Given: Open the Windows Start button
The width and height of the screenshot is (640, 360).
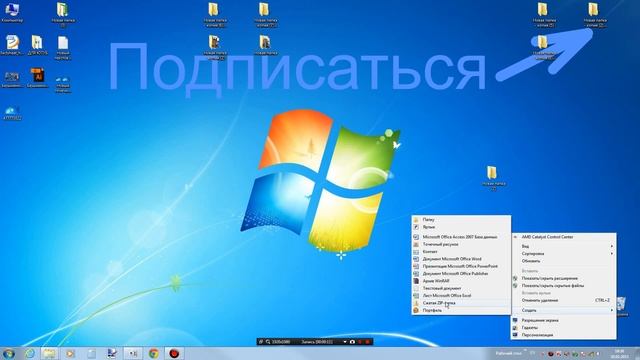Looking at the screenshot, I should click(9, 353).
